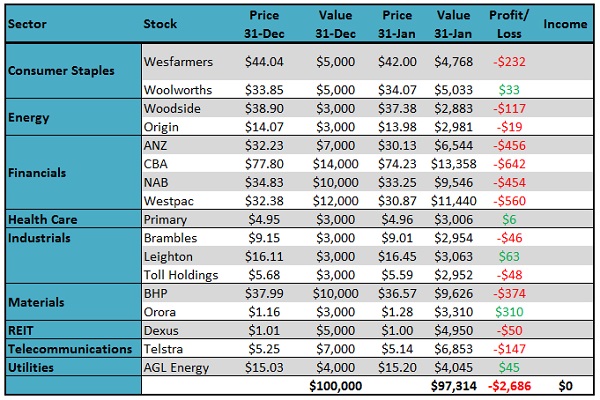
Task: Select the Profit/Loss header cell
Action: pos(510,24)
